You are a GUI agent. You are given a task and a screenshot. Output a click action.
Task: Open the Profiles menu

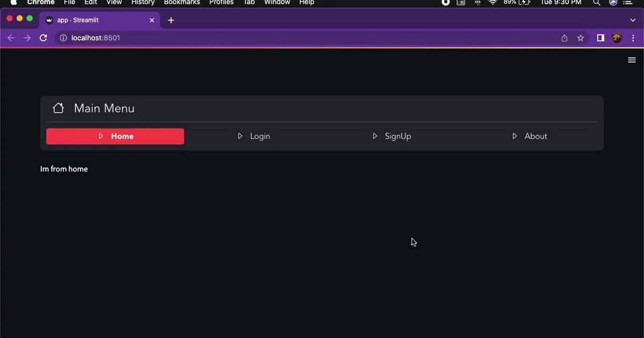pos(221,2)
